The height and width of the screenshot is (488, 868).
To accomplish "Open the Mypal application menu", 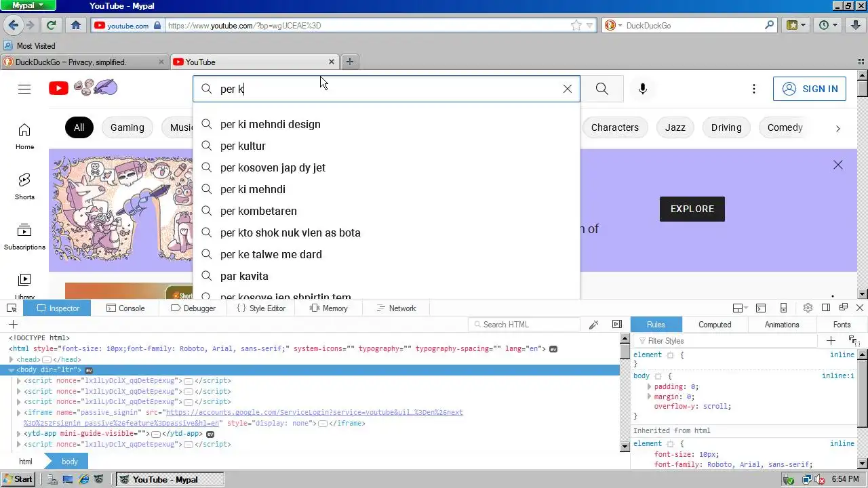I will [x=27, y=5].
